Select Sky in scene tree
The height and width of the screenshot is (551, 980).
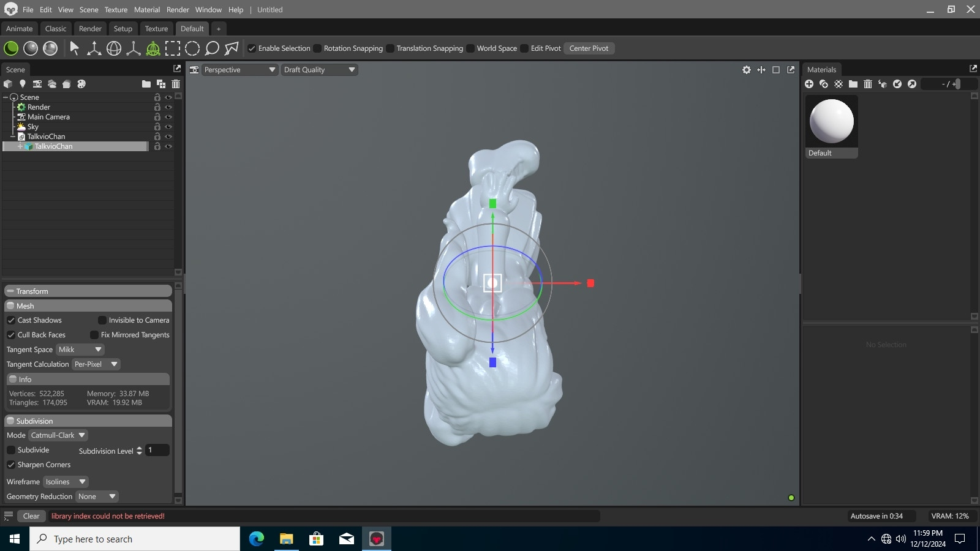pyautogui.click(x=33, y=127)
